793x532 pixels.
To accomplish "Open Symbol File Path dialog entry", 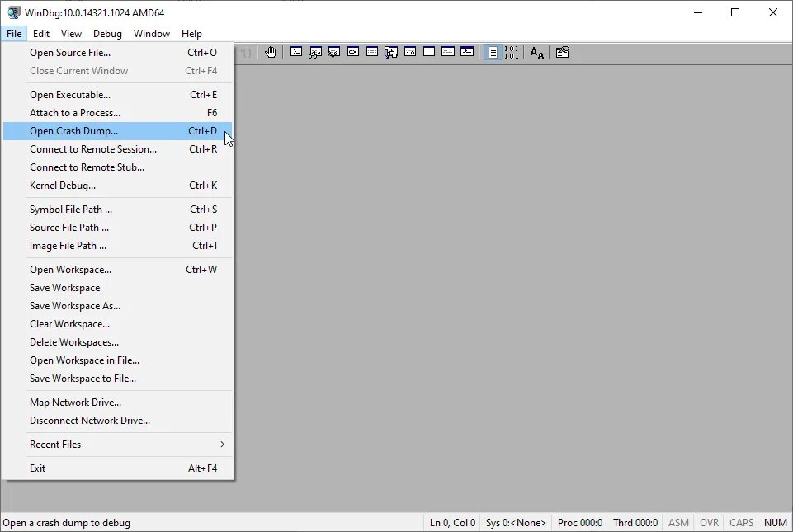I will (x=117, y=210).
